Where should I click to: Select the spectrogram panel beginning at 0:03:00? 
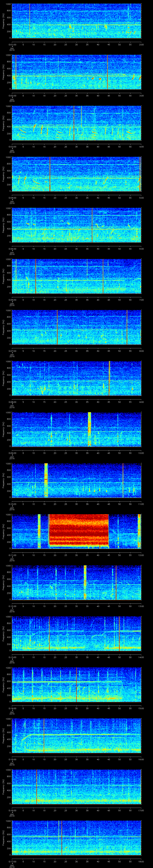pos(76,123)
